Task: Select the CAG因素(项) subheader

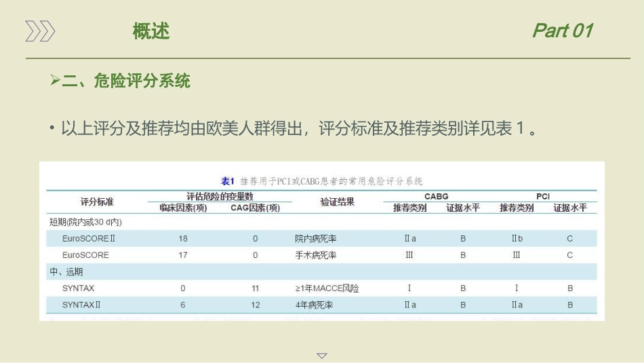Action: [255, 208]
